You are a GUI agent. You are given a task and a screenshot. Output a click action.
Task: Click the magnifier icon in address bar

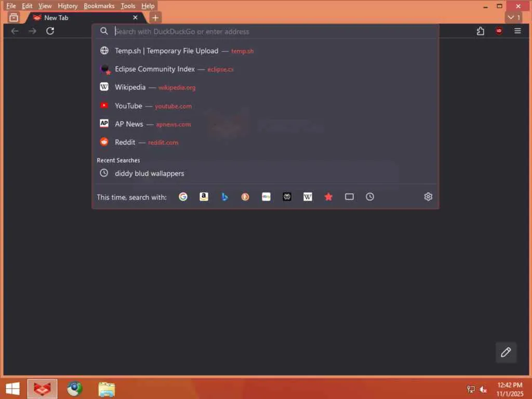click(104, 31)
